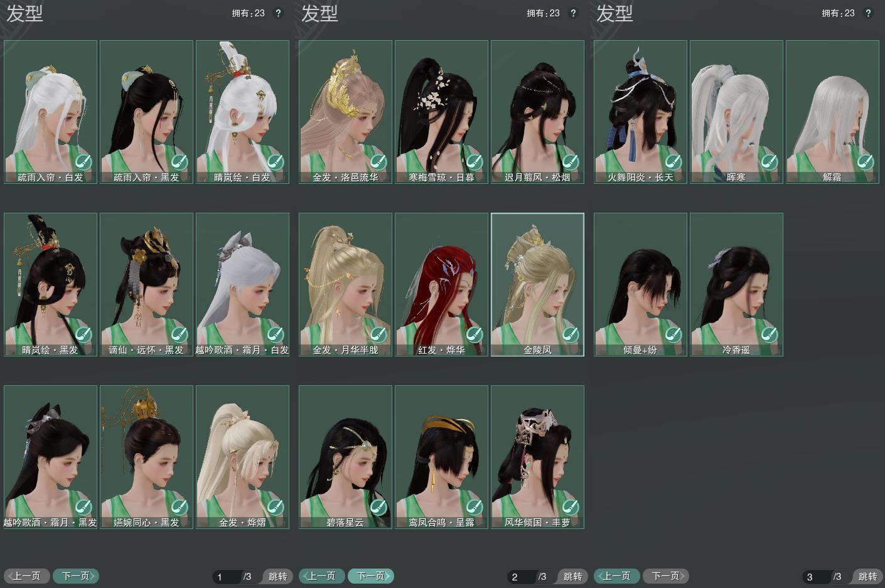This screenshot has height=588, width=885.
Task: Go to 上一页 in the page 2 panel
Action: [322, 575]
